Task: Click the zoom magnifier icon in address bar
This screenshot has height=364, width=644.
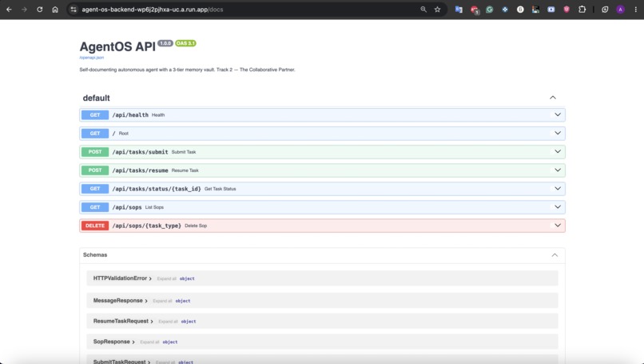Action: pyautogui.click(x=423, y=9)
